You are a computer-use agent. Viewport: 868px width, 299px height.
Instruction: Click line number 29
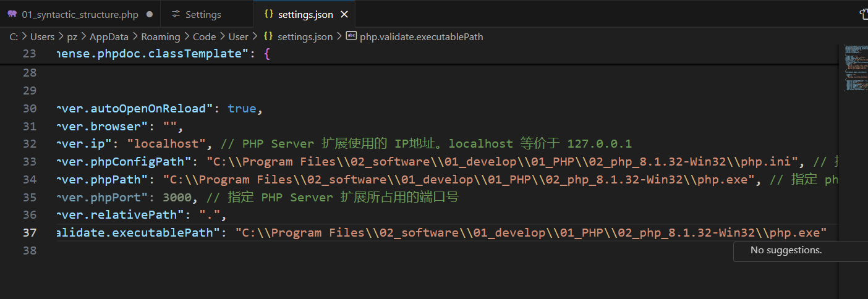tap(29, 91)
